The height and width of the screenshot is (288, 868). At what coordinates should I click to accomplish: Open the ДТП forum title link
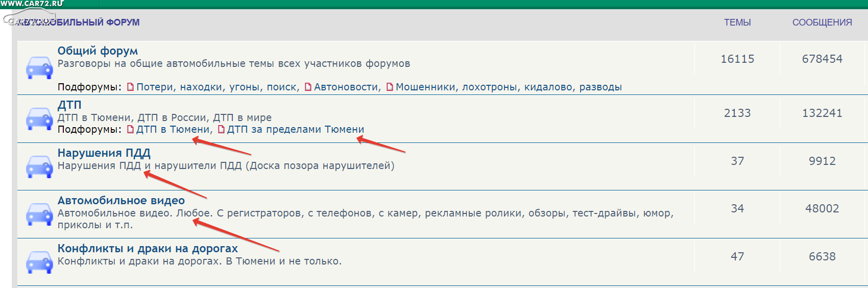coord(69,105)
